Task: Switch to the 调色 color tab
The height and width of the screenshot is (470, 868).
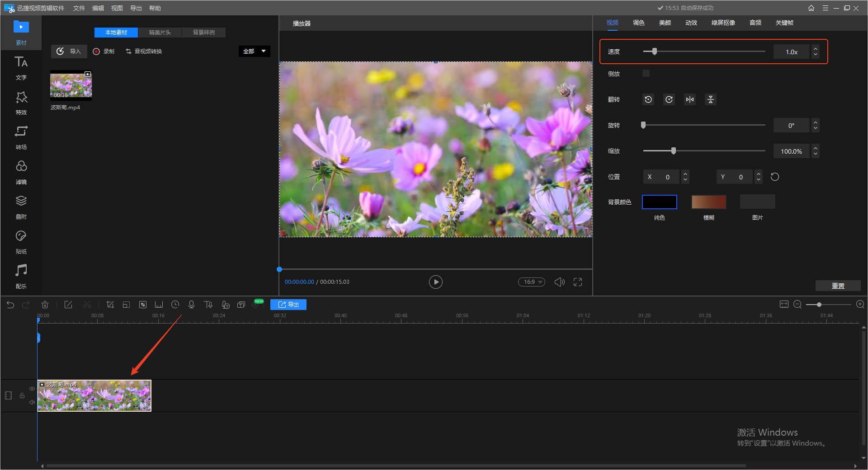Action: coord(639,23)
